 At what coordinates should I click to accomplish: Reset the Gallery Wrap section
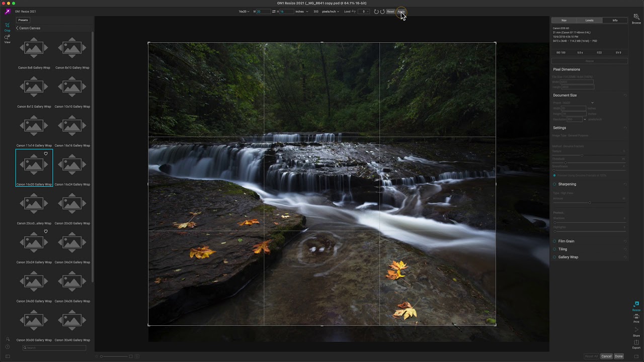(x=625, y=257)
